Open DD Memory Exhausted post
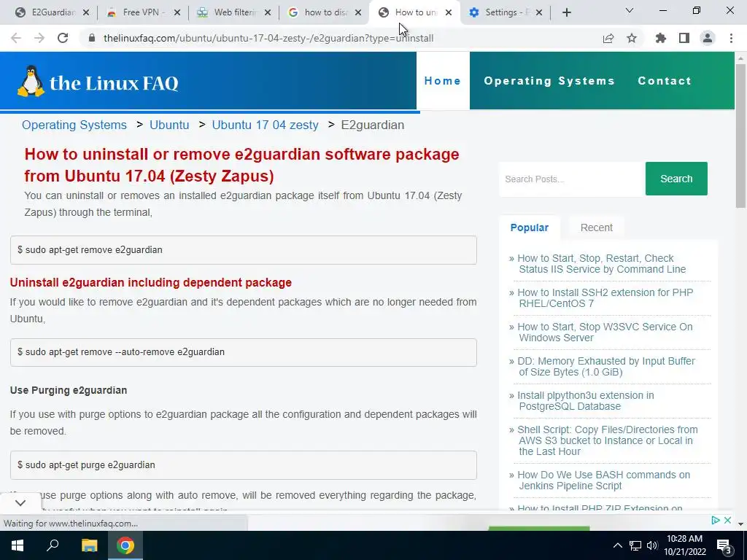 [x=606, y=367]
